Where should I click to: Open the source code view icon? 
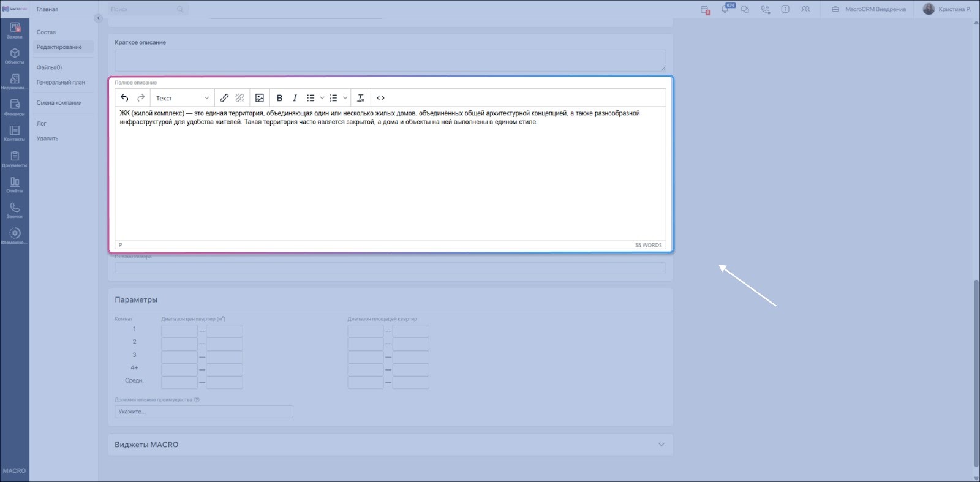coord(380,98)
